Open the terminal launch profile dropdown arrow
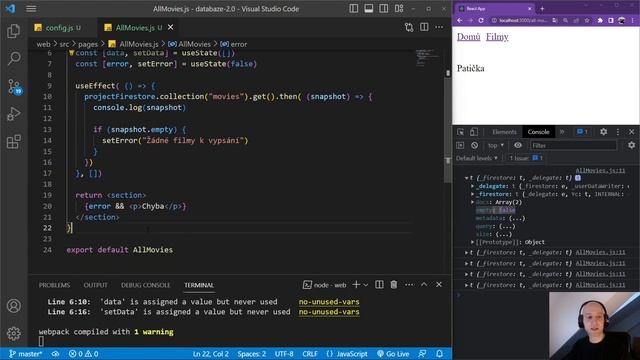Screen dimensions: 640x360 366,285
